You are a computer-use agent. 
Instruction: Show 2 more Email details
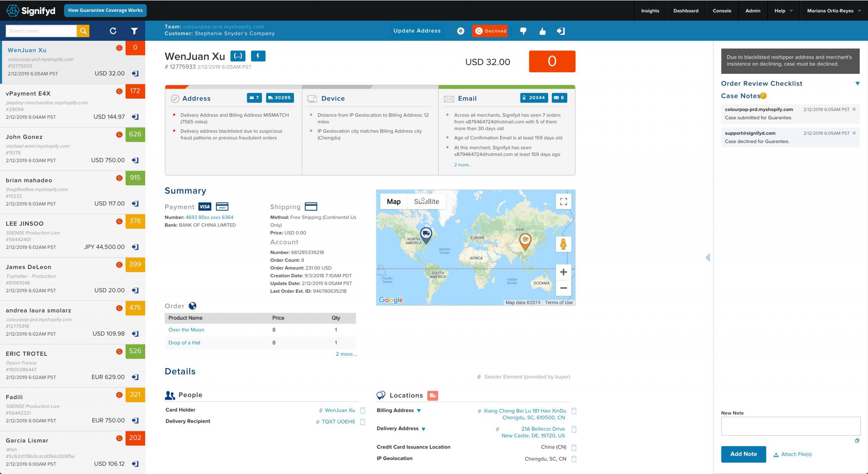pyautogui.click(x=463, y=165)
